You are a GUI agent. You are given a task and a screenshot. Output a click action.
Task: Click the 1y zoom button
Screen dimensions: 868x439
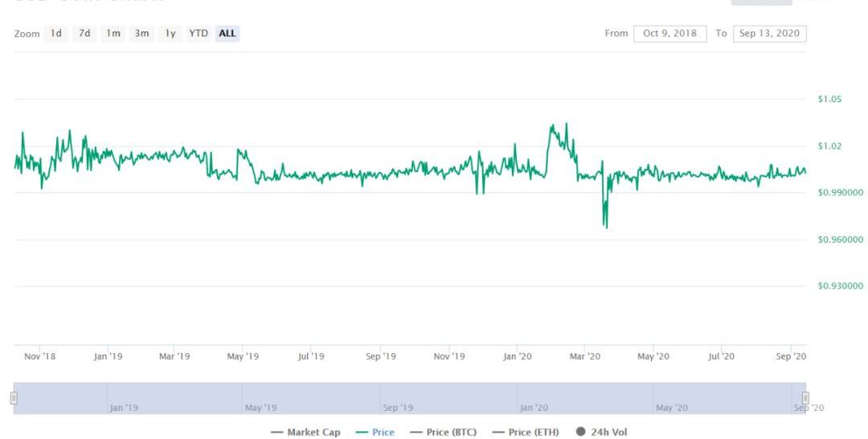[170, 34]
